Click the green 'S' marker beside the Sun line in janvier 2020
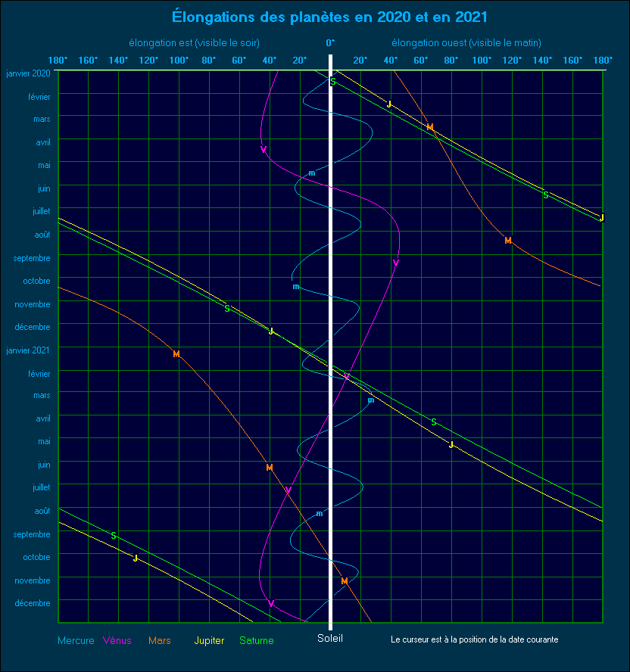 [x=333, y=82]
